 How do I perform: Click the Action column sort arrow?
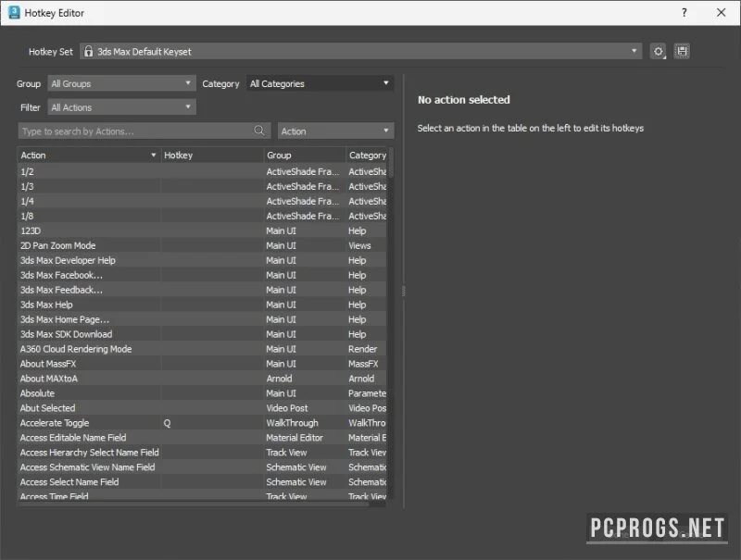pyautogui.click(x=153, y=155)
